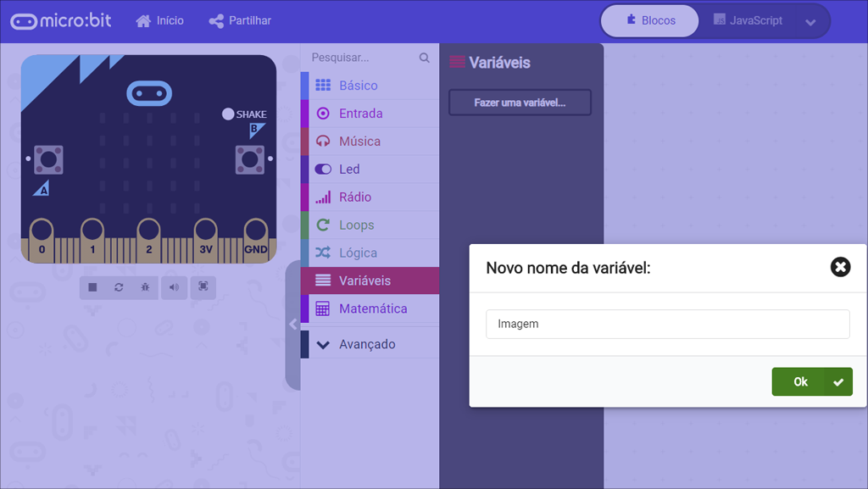
Task: Switch to Blocos editor view
Action: 650,21
